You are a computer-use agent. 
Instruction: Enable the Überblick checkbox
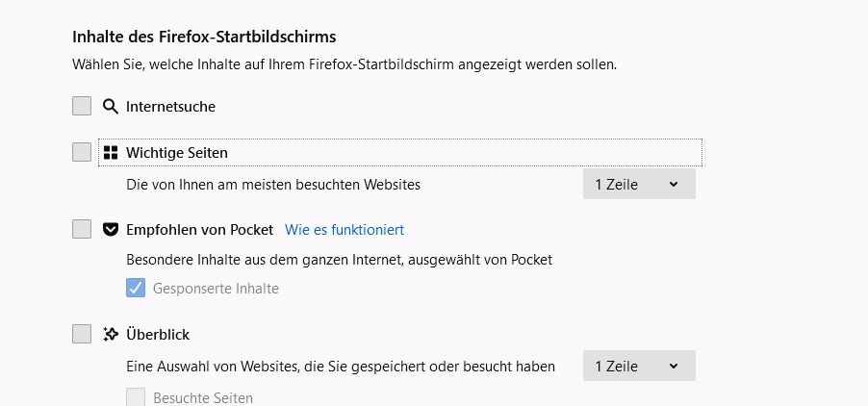point(82,335)
